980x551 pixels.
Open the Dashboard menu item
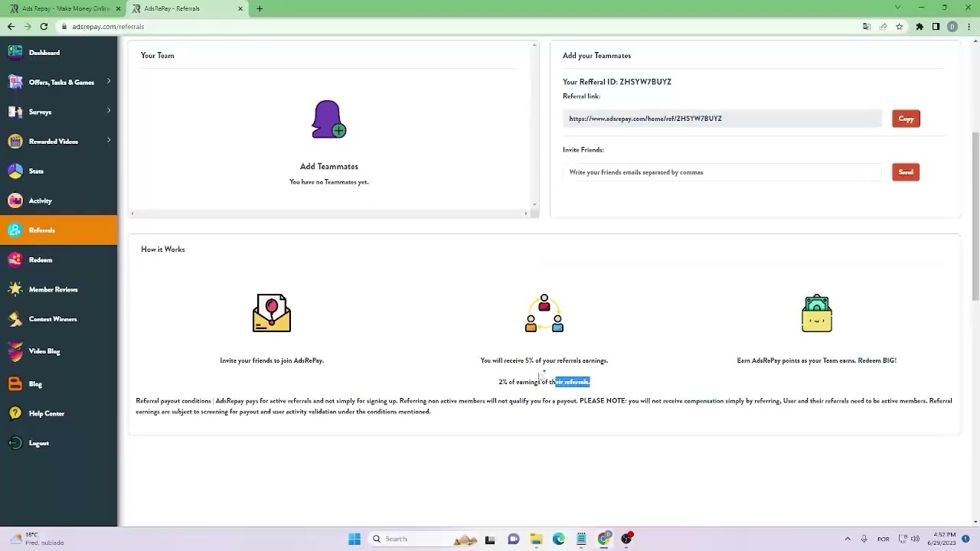coord(44,53)
